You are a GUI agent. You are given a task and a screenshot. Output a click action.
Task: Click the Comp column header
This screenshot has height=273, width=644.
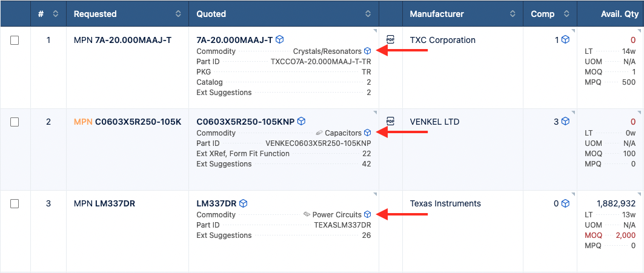point(542,14)
